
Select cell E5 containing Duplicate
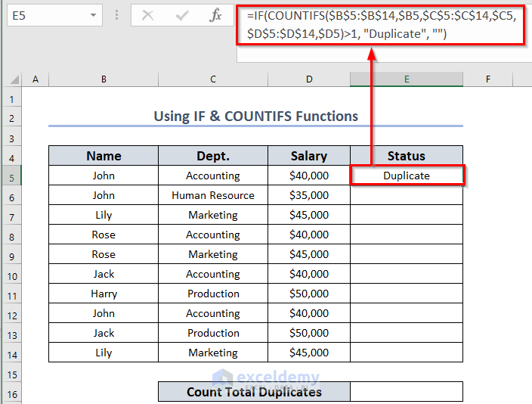pyautogui.click(x=407, y=176)
